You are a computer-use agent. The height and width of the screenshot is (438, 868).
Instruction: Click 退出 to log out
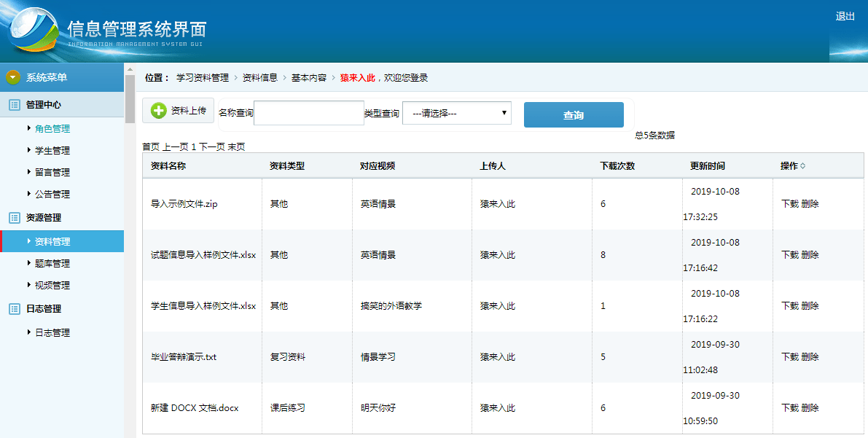coord(845,17)
